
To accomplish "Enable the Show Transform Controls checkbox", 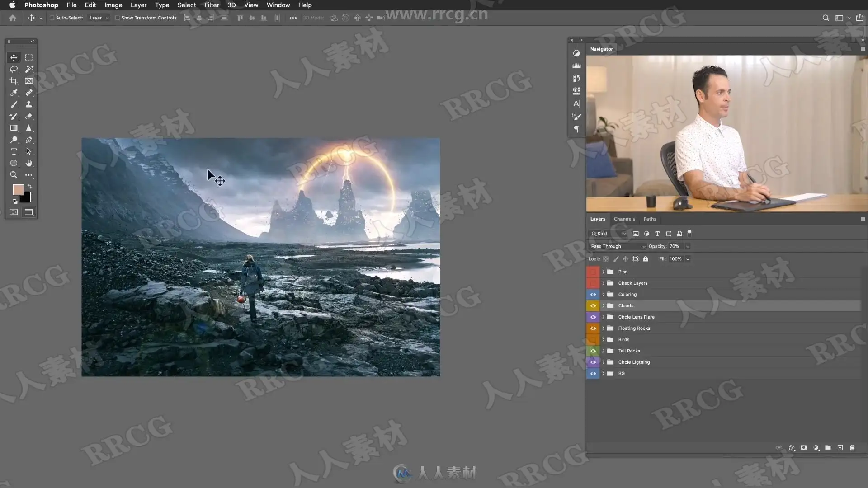I will [x=117, y=18].
